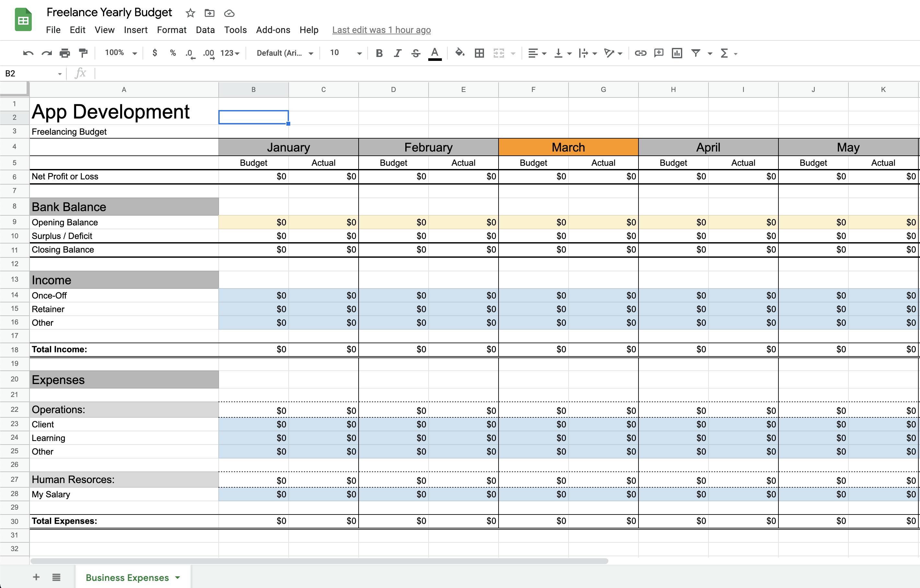Open 'Last edit was 1 hour ago' history
Viewport: 920px width, 588px height.
coord(381,30)
